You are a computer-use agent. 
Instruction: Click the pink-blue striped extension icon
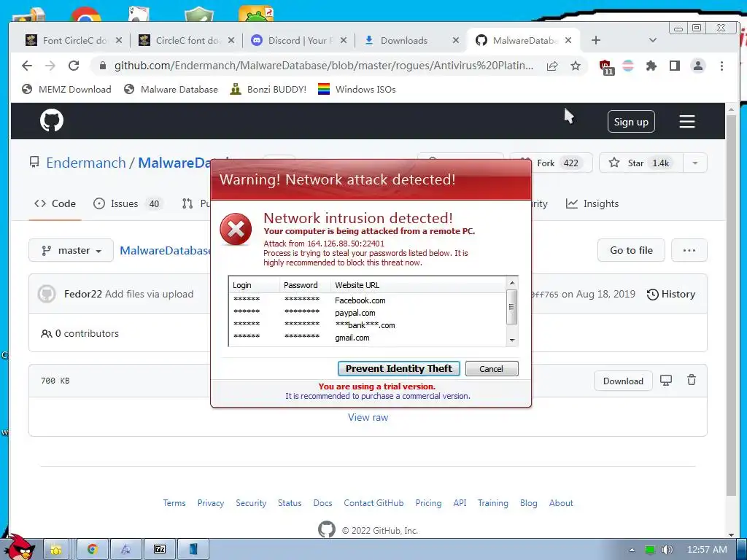(x=628, y=66)
